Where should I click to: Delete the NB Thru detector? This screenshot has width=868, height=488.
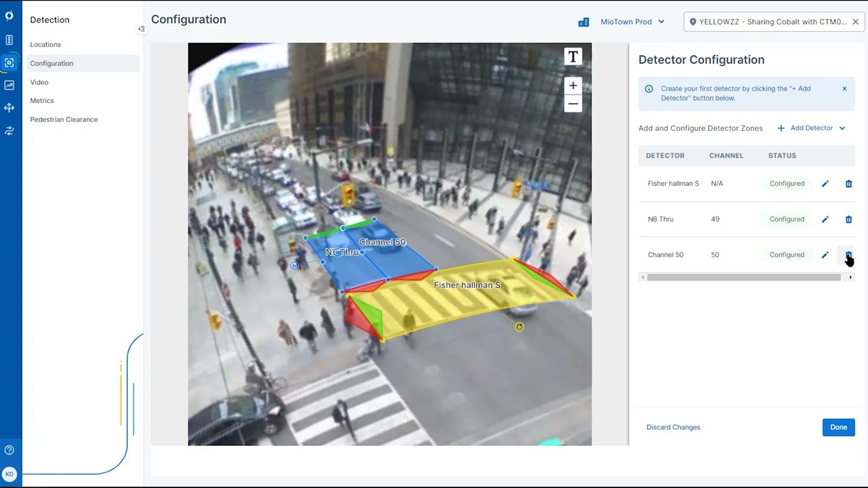tap(848, 219)
